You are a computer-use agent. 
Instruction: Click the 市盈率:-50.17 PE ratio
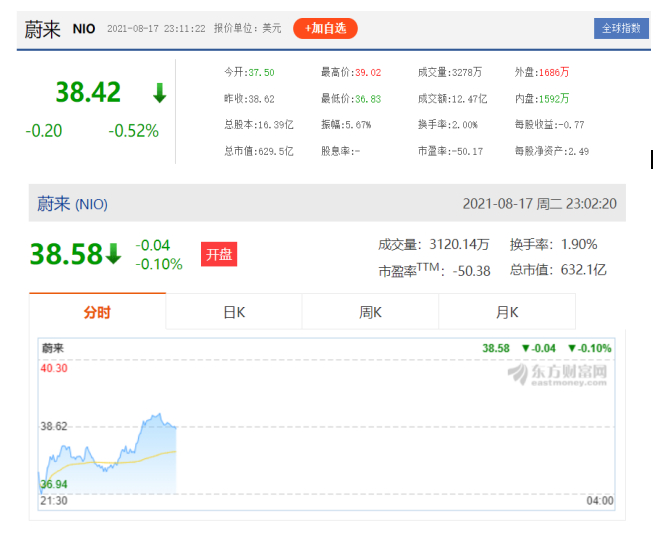[450, 151]
